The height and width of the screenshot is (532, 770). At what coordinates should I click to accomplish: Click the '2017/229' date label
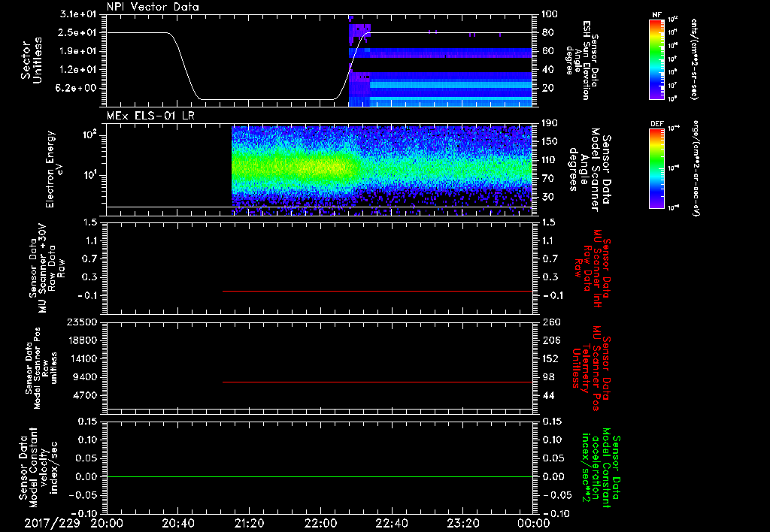52,524
